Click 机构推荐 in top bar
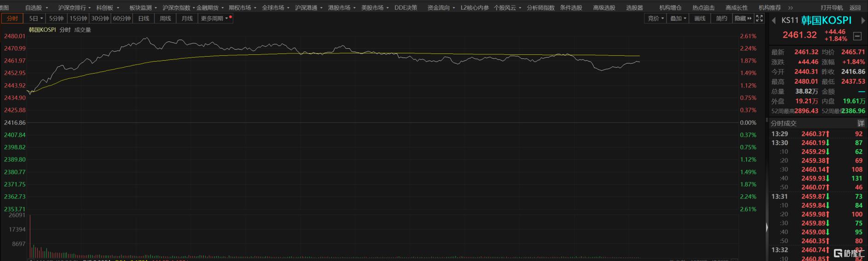Screen dimensions: 868x261 770,8
